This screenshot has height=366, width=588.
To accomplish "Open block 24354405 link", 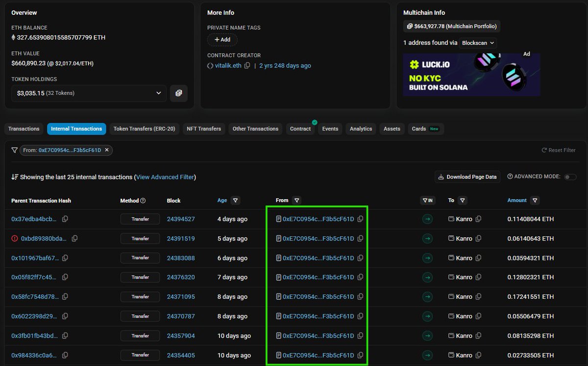I will pyautogui.click(x=181, y=355).
